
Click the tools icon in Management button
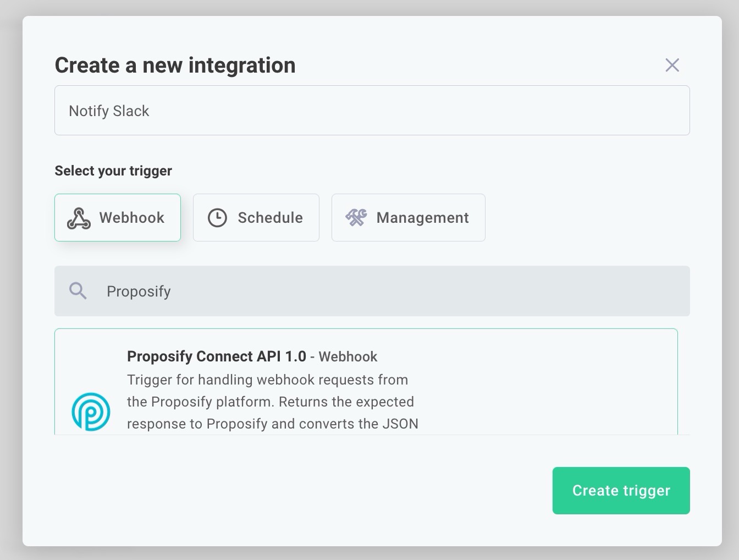coord(356,218)
